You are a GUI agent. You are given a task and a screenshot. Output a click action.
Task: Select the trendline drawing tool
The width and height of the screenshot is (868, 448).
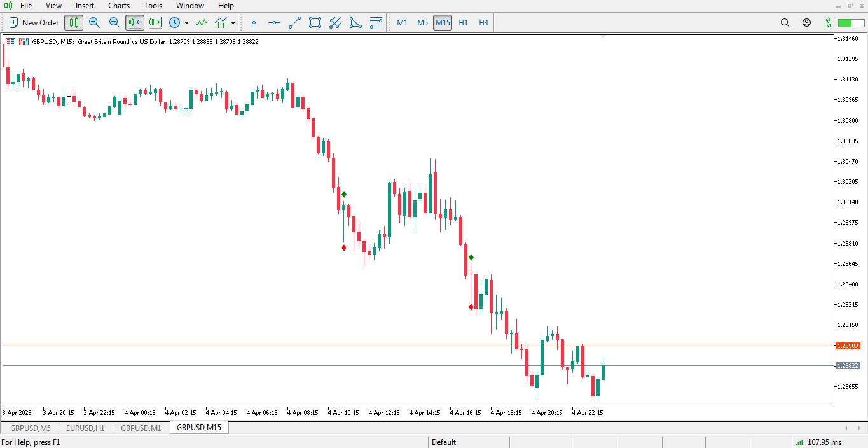pos(294,23)
